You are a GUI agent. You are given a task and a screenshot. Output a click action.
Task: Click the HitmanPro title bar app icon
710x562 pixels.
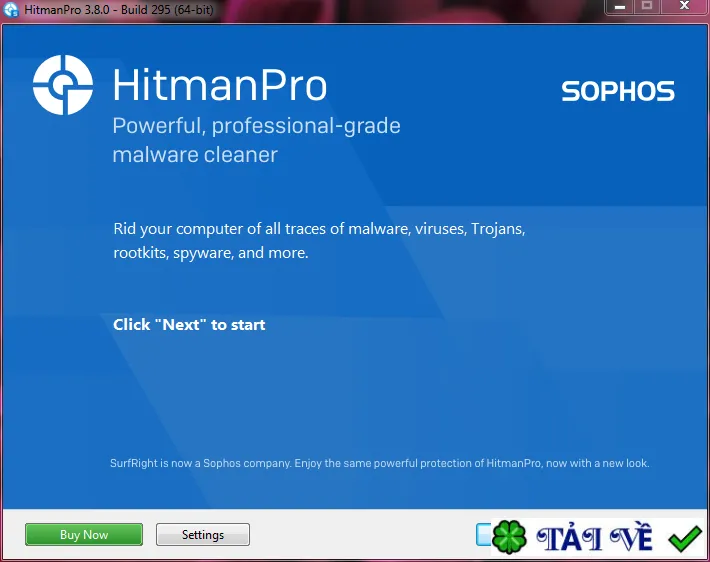[11, 10]
